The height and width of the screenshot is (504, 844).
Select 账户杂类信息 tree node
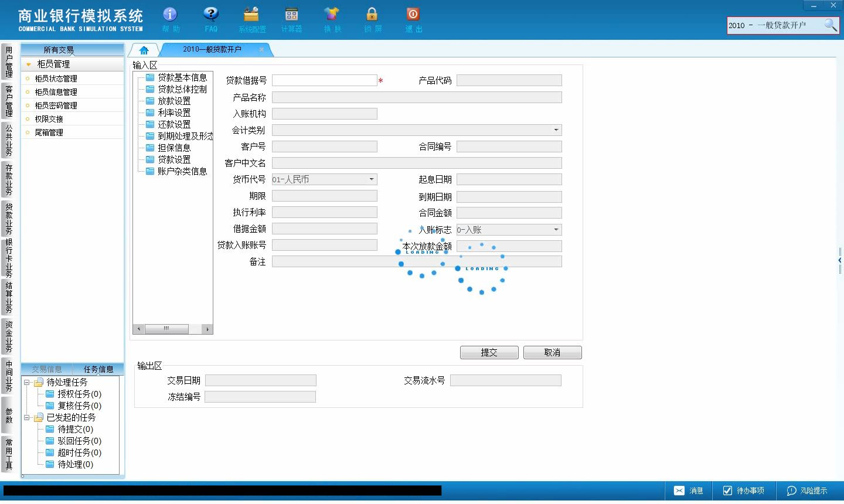[x=176, y=171]
